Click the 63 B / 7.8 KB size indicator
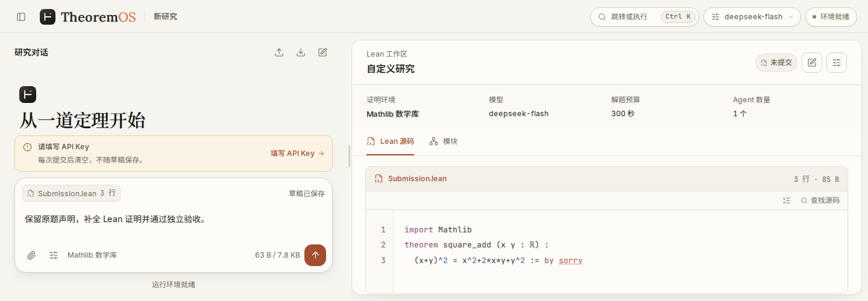The image size is (868, 301). click(x=277, y=255)
